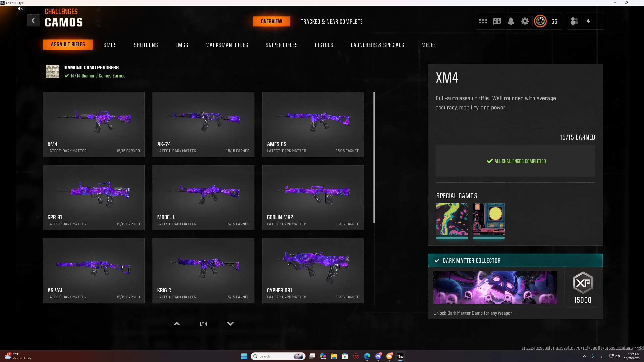This screenshot has width=644, height=362.
Task: Open the grid menu icon
Action: click(x=483, y=21)
